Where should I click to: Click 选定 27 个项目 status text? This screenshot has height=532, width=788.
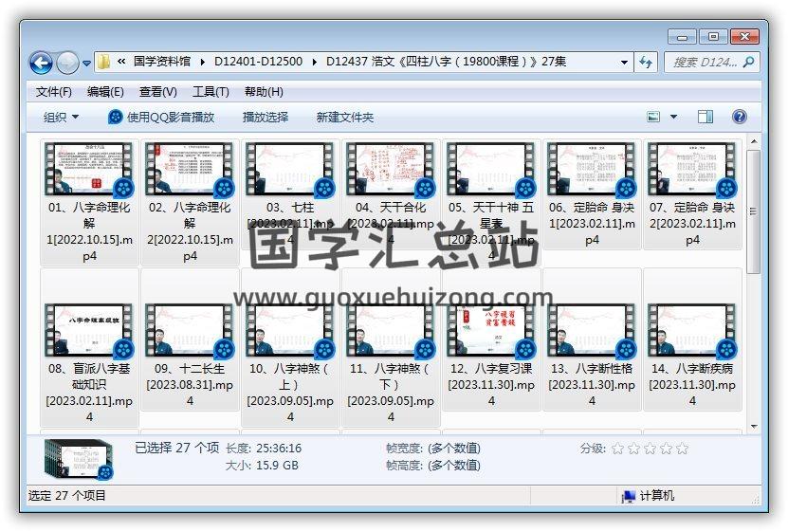click(x=66, y=496)
